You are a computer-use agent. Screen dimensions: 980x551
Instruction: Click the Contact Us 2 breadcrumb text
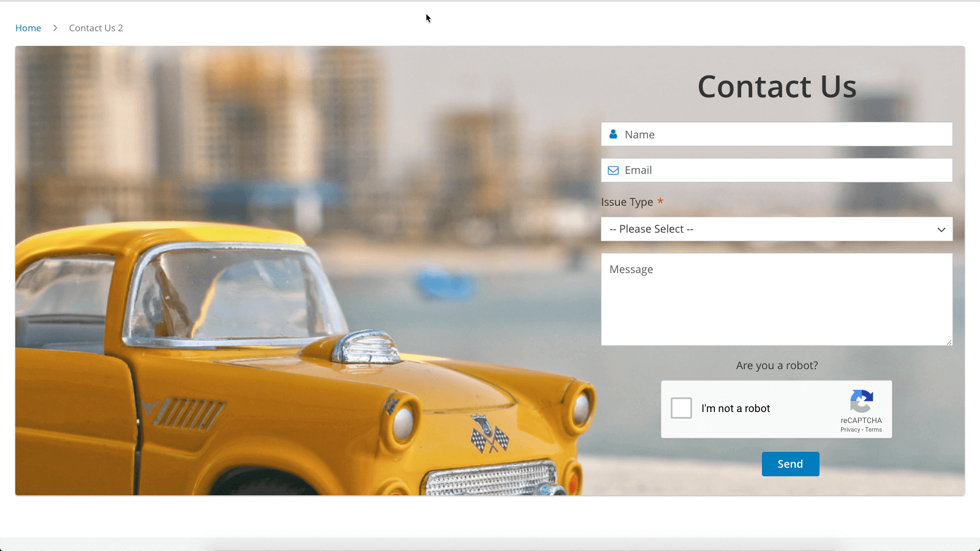click(96, 28)
